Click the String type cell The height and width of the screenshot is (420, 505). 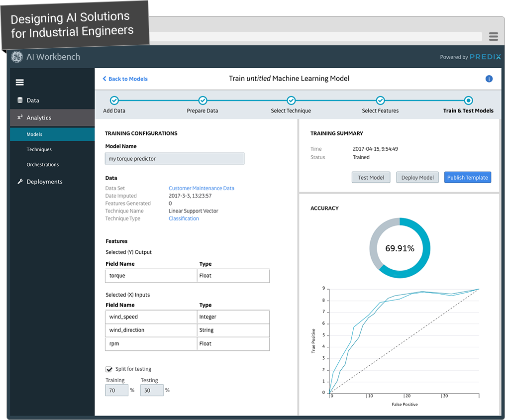(233, 330)
